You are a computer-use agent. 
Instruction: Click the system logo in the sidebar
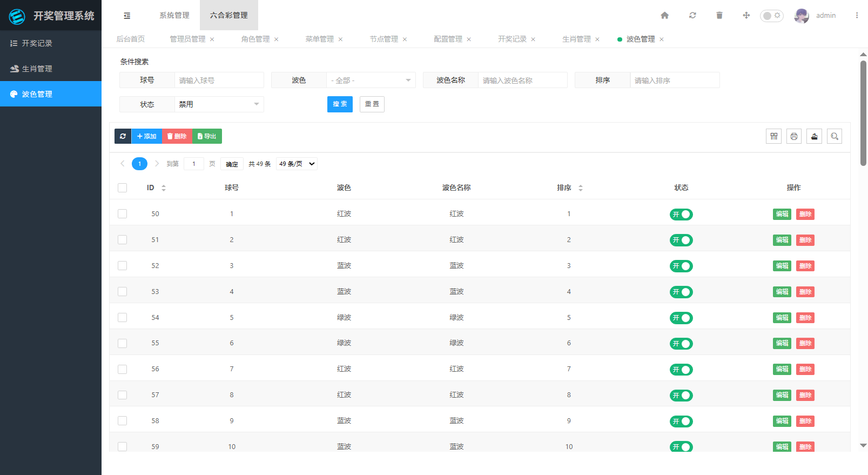point(17,16)
